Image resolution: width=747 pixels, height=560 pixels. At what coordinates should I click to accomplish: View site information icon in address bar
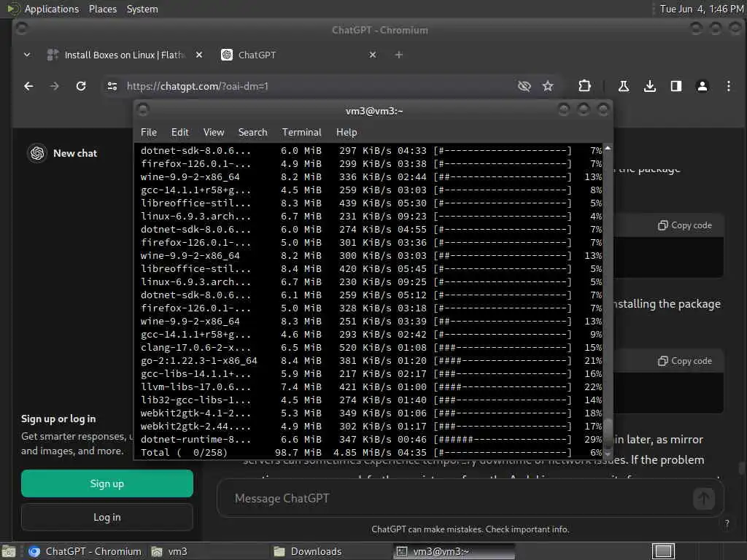(x=112, y=86)
